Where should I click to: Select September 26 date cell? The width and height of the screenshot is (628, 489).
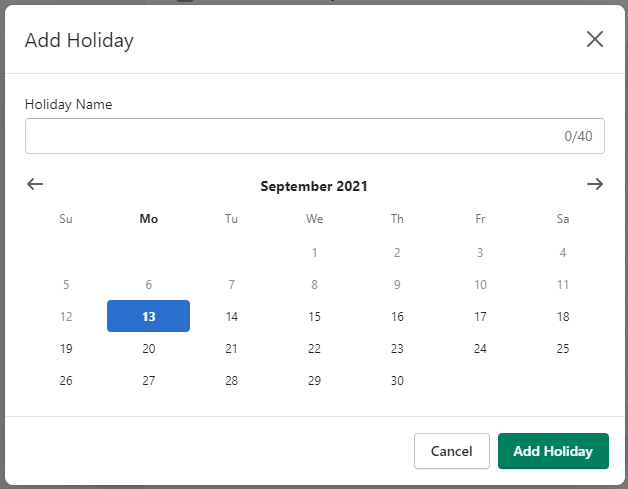(66, 381)
